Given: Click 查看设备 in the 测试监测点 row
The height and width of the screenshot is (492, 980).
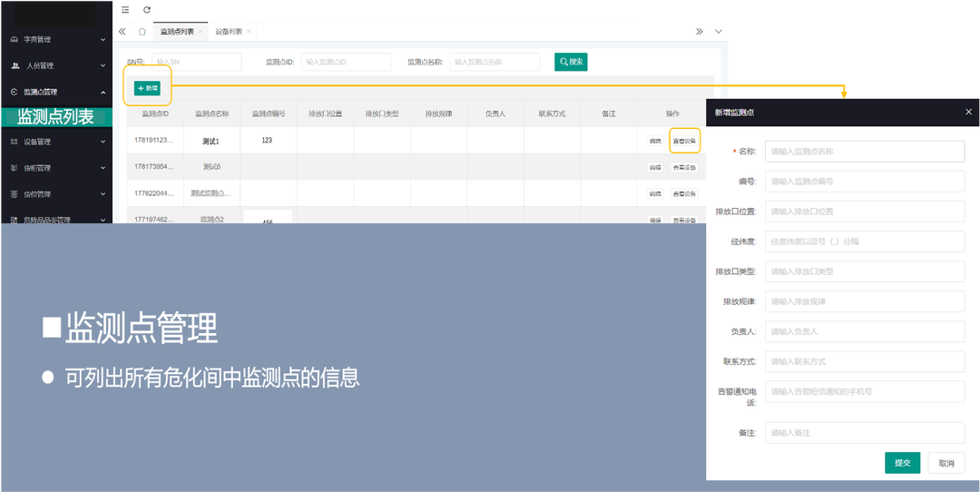Looking at the screenshot, I should pyautogui.click(x=684, y=193).
